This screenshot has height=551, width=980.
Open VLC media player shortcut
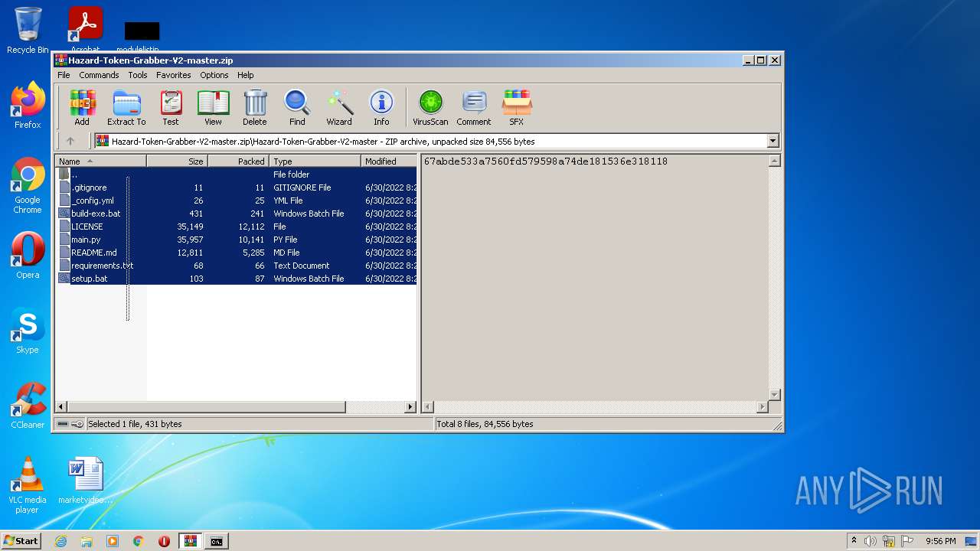point(28,485)
